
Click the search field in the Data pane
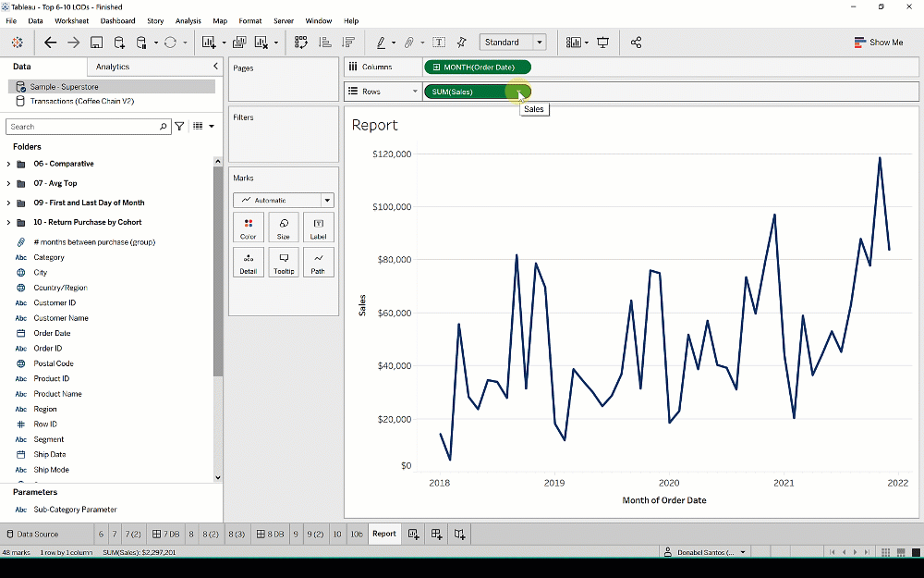pyautogui.click(x=88, y=126)
